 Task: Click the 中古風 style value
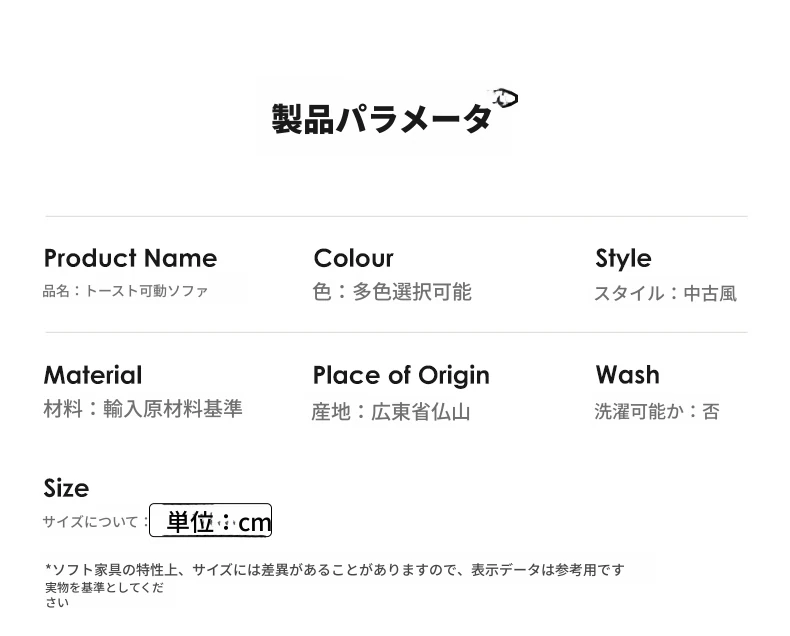[710, 293]
